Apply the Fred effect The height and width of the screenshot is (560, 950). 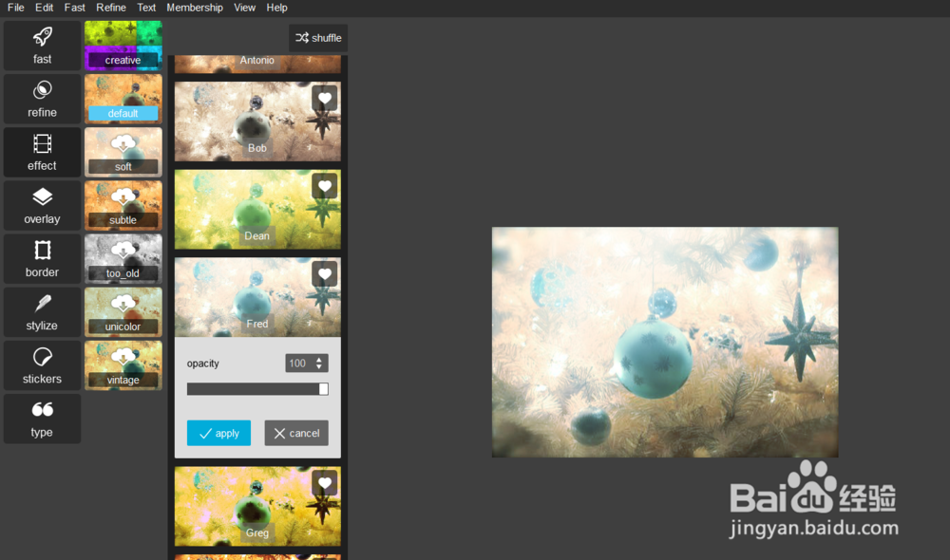218,433
